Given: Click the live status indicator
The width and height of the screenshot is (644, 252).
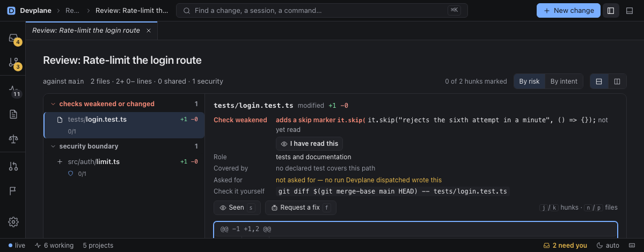Looking at the screenshot, I should 17,246.
